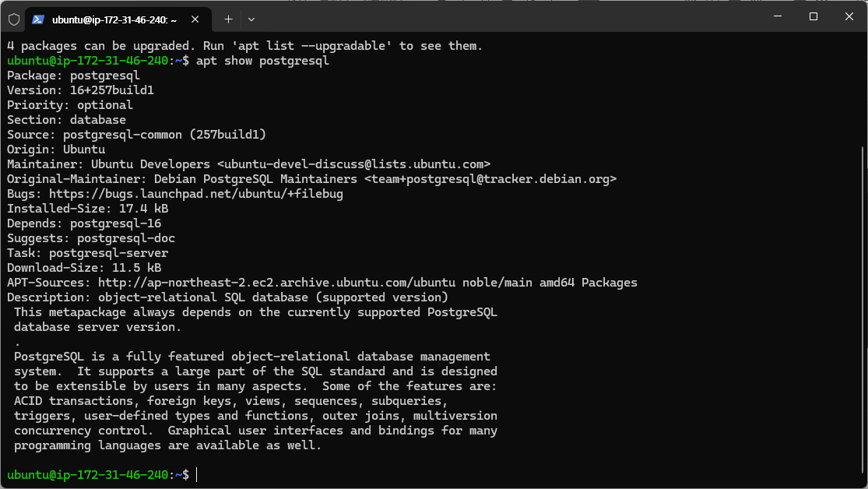The height and width of the screenshot is (489, 868).
Task: Close the ubuntu@ip-172-31-46-240 tab
Action: pos(195,19)
